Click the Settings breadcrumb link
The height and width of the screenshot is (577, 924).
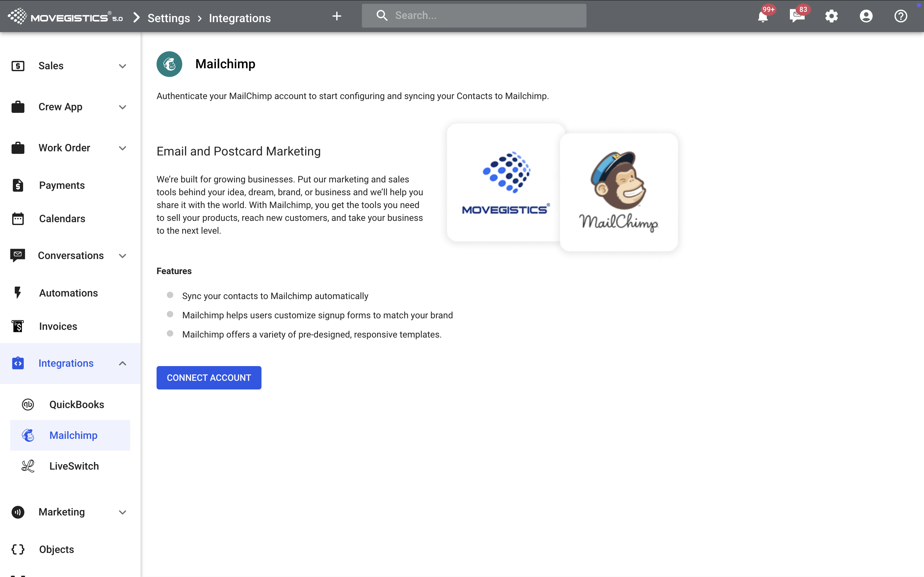click(168, 18)
